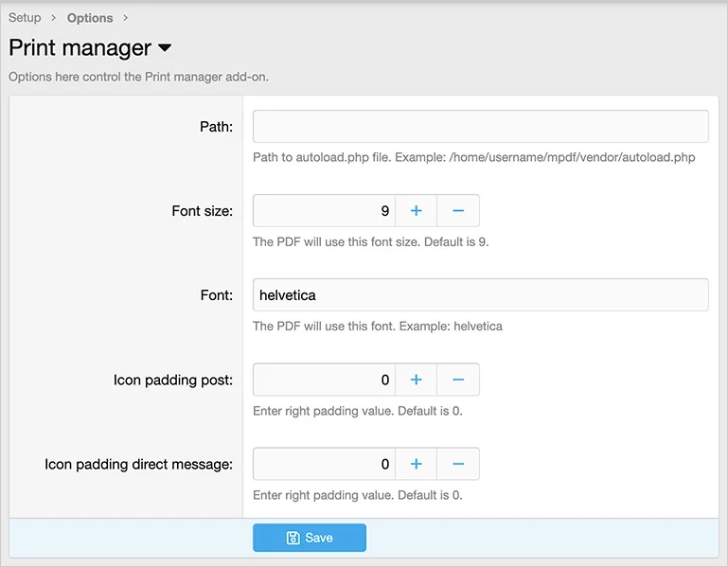
Task: Navigate to Options breadcrumb link
Action: pos(90,18)
